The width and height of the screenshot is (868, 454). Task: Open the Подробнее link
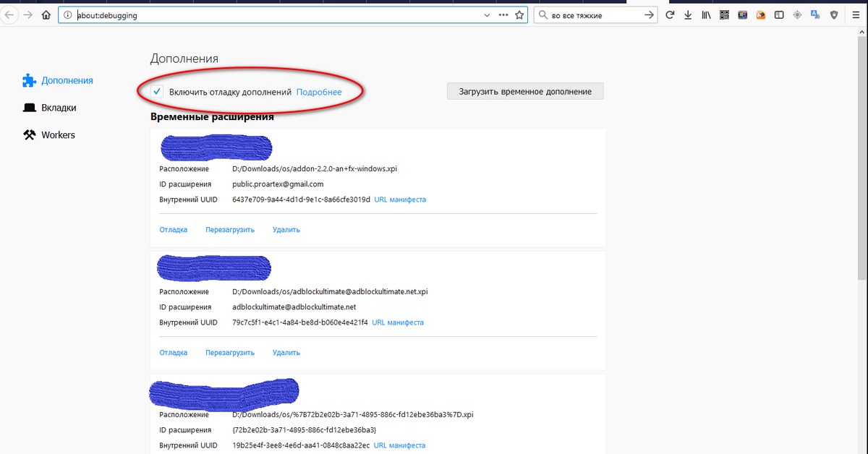[319, 92]
